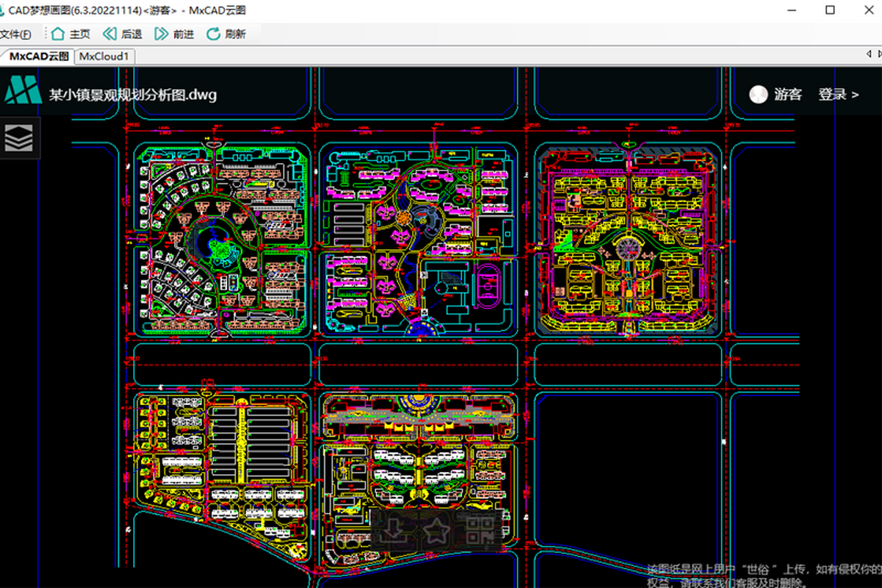Show the QR code icon
This screenshot has width=882, height=588.
[x=479, y=528]
